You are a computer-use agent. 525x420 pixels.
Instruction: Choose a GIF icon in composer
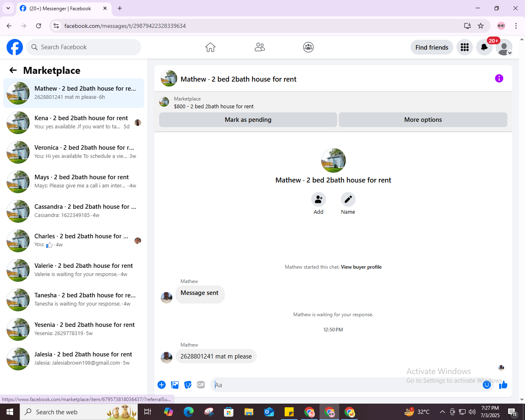tap(201, 385)
